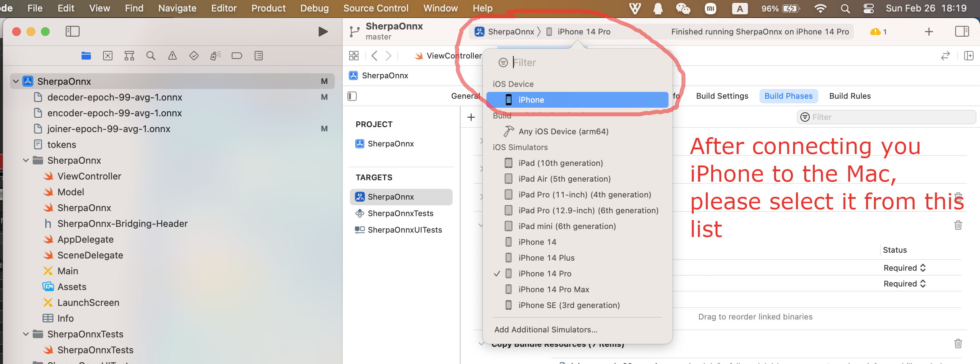
Task: Select the iPhone device under iOS Device
Action: click(x=577, y=100)
